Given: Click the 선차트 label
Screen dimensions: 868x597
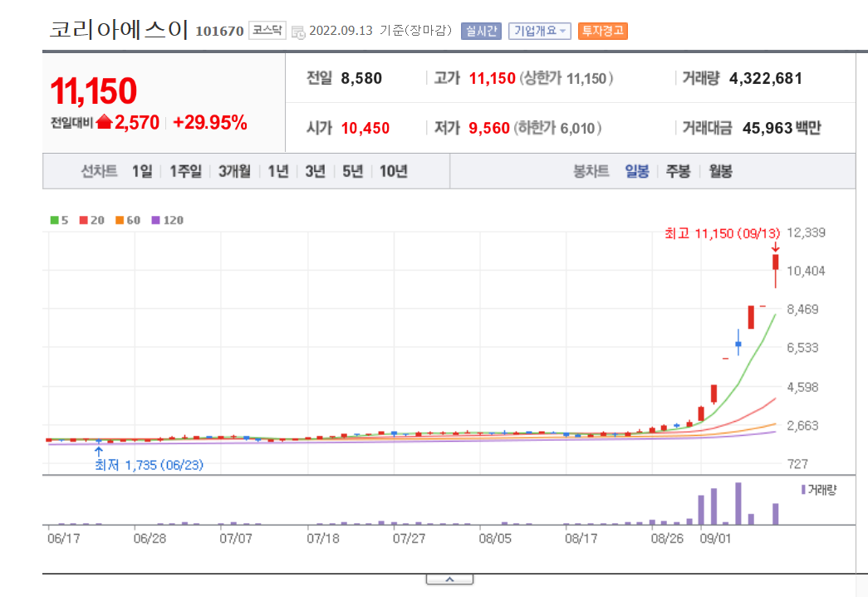Looking at the screenshot, I should (99, 172).
